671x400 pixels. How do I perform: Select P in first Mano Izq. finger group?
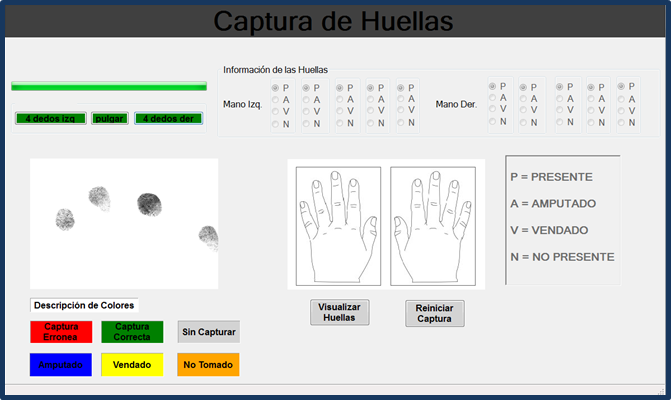pos(275,88)
